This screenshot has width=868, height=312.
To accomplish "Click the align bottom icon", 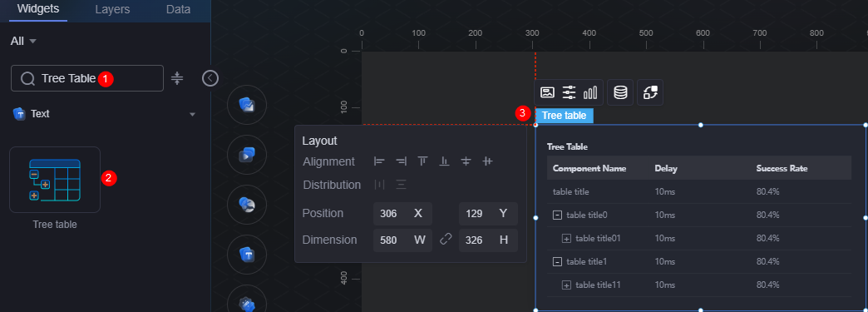I will [444, 161].
